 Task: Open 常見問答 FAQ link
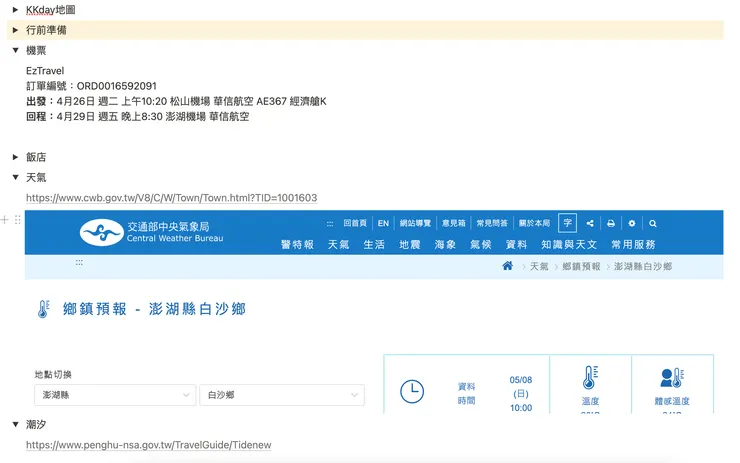click(x=492, y=223)
